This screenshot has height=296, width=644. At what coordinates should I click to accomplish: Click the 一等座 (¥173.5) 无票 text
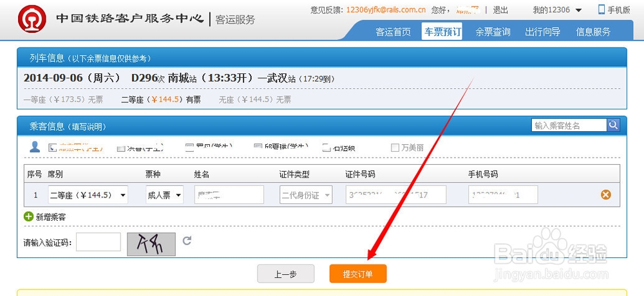tap(64, 99)
